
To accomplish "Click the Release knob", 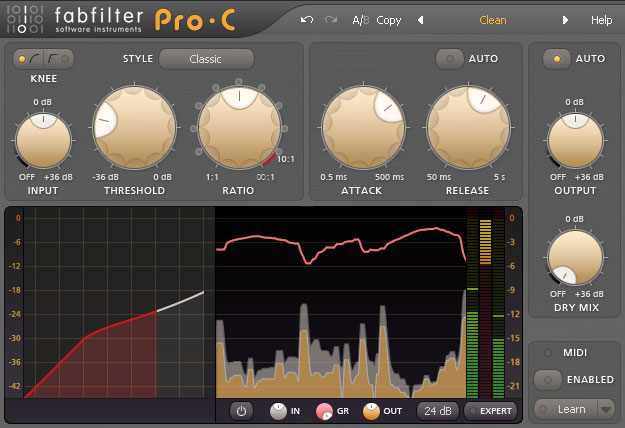I will (468, 127).
